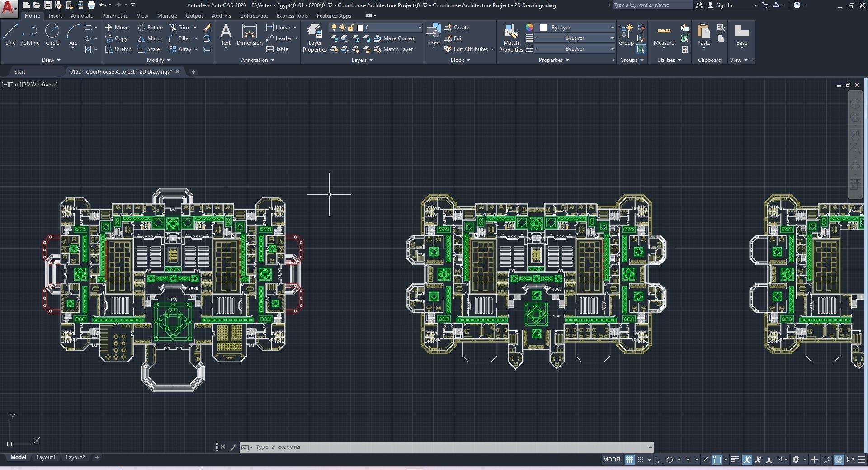
Task: Toggle snap mode in status bar
Action: (641, 460)
